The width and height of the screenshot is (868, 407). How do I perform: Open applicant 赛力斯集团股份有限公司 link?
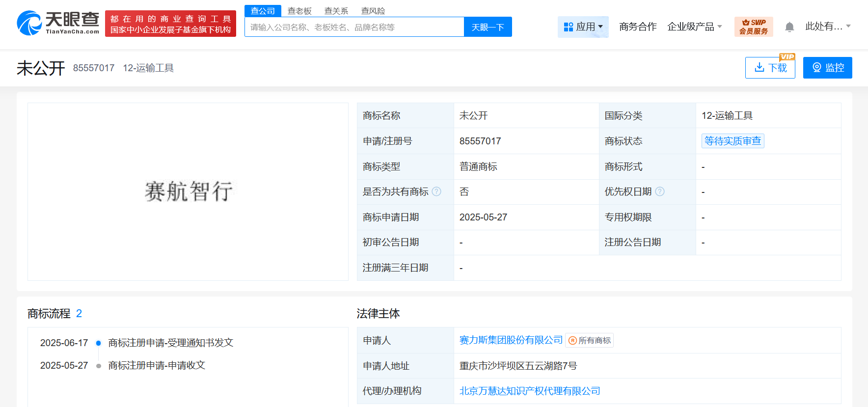pos(511,340)
